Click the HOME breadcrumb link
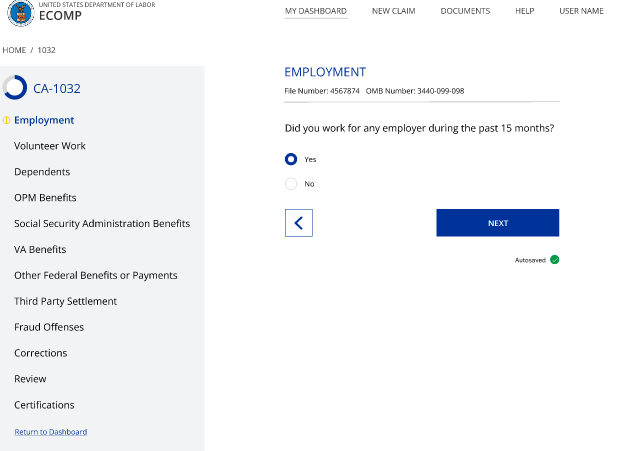The width and height of the screenshot is (619, 451). pos(14,50)
